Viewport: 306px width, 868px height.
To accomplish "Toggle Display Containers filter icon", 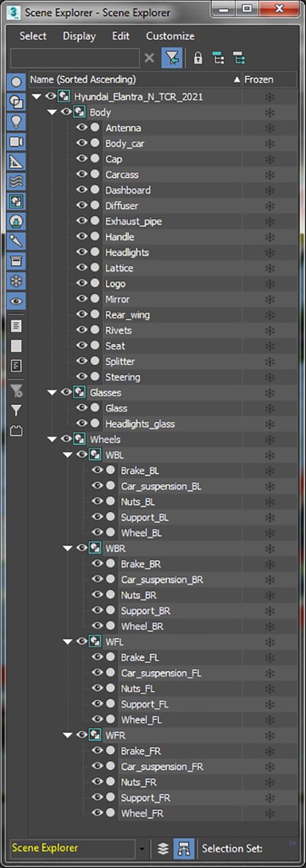I will pyautogui.click(x=16, y=261).
